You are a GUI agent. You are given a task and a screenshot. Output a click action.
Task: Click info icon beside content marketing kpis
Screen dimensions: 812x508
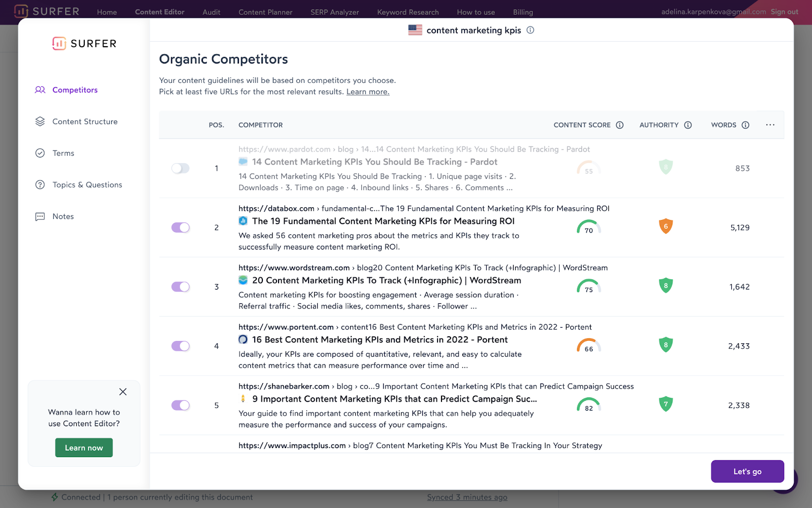[530, 30]
